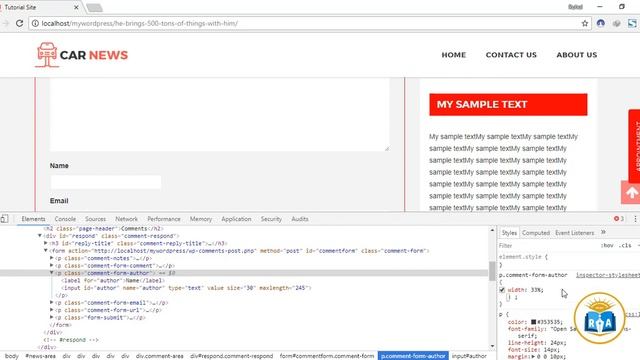
Task: Select the label for author DOM line
Action: coord(113,280)
